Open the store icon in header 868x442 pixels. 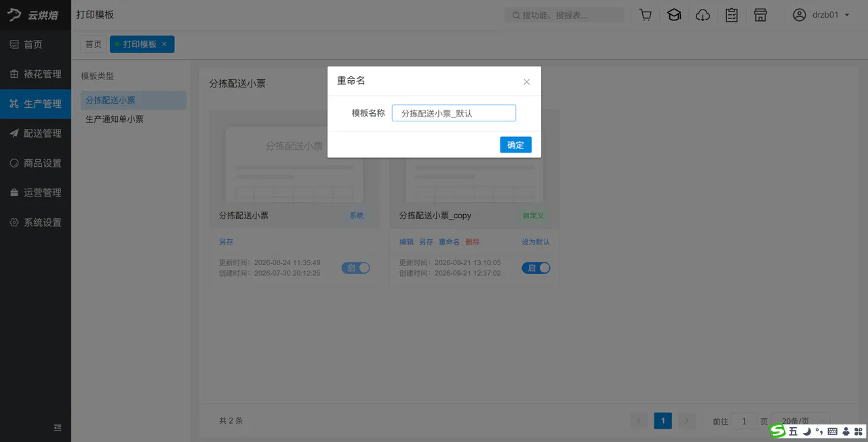[760, 15]
